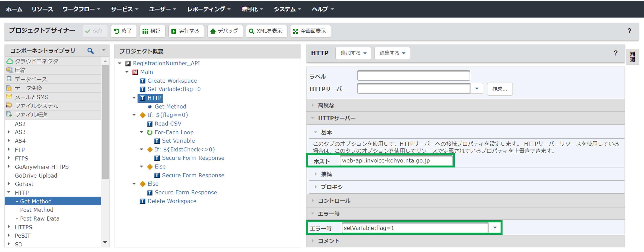This screenshot has width=644, height=252.
Task: Click the XMLを表示 button
Action: (x=266, y=31)
